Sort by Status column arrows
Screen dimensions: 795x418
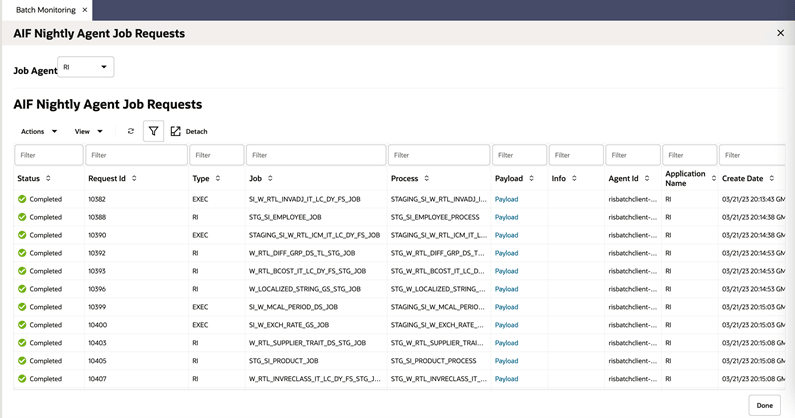[x=48, y=179]
